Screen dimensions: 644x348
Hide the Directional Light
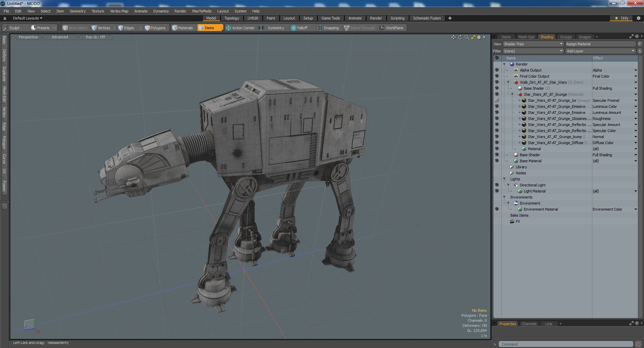(497, 185)
